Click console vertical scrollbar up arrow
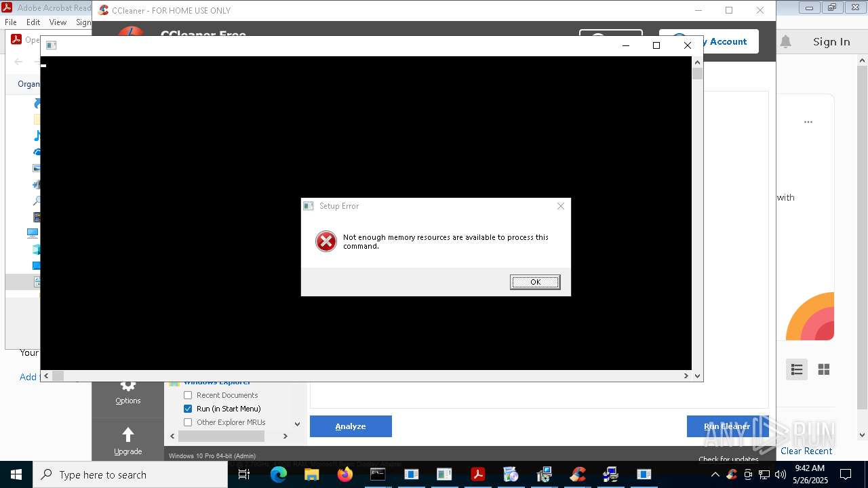 pos(697,62)
